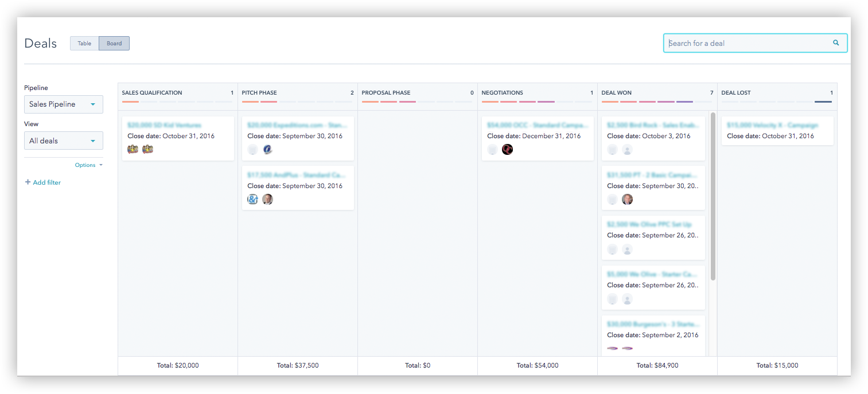Click company icon on OCC deal card
The image size is (868, 394).
492,150
